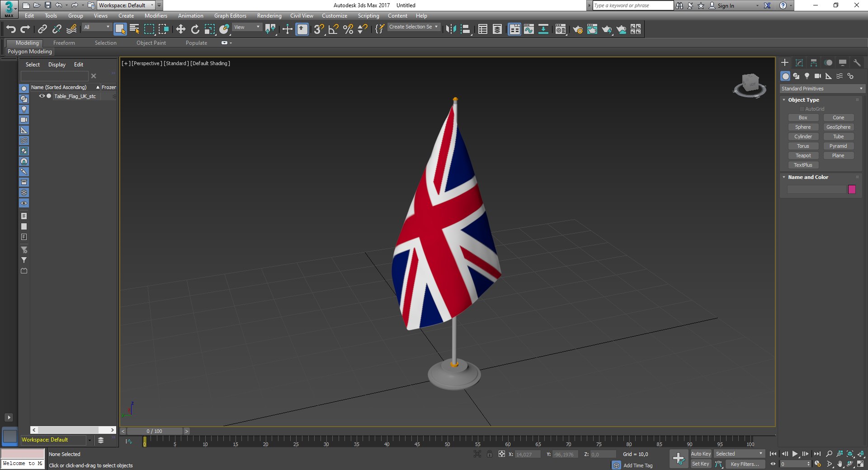This screenshot has width=868, height=470.
Task: Activate the Select Object tool
Action: click(x=120, y=29)
